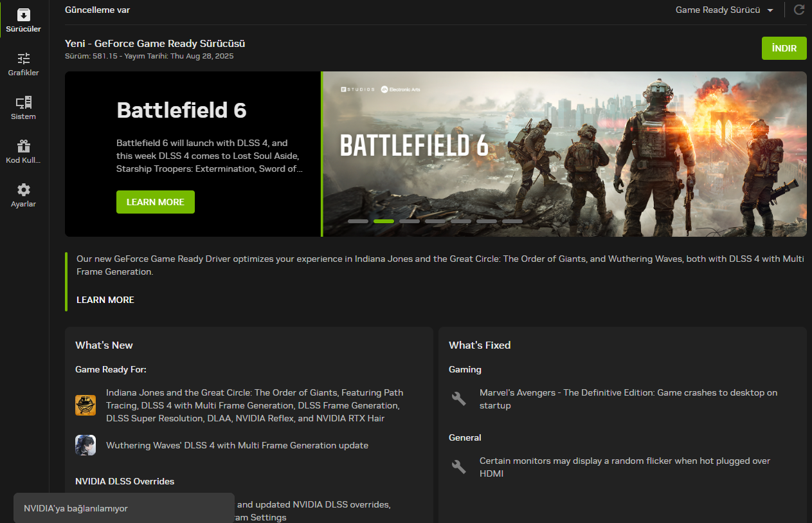
Task: Jump to the third carousel slide indicator
Action: pos(410,221)
